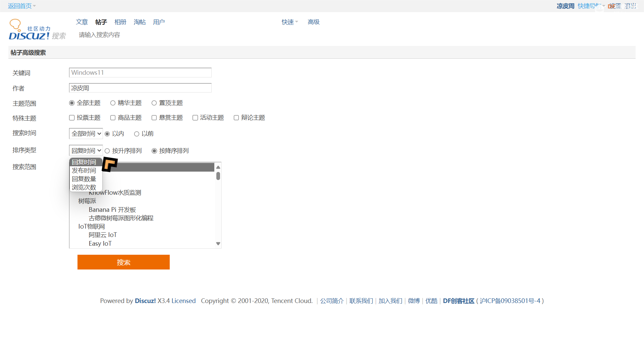Check the 商品主题 checkbox
The width and height of the screenshot is (644, 362).
[x=113, y=118]
